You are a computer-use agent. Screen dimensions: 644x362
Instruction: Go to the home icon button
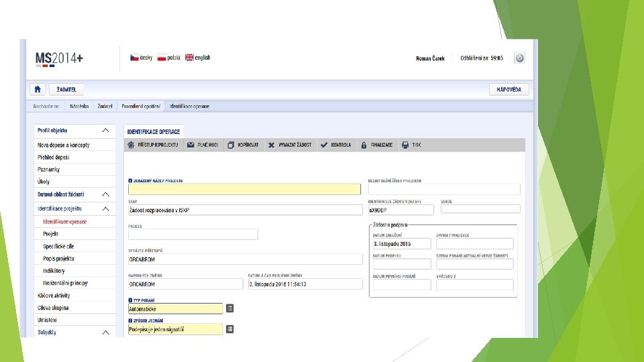click(x=38, y=89)
